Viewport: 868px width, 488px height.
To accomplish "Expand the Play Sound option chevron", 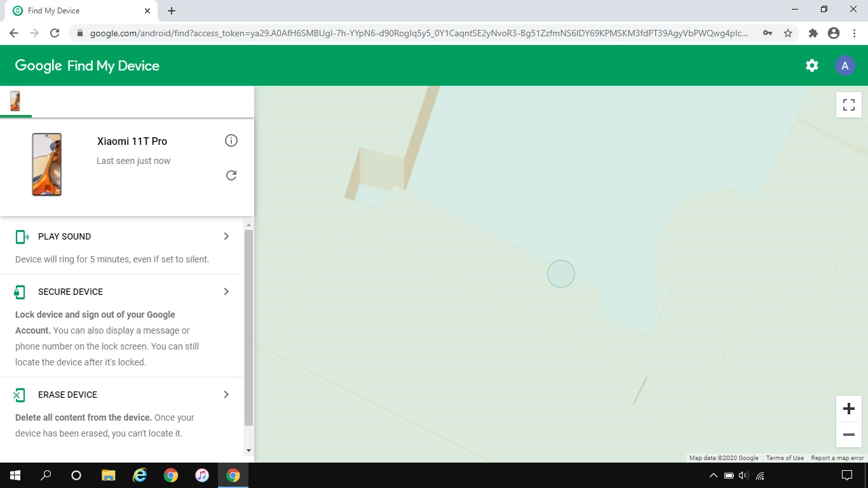I will [226, 236].
